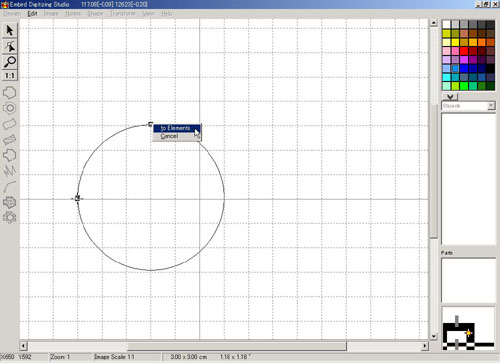Open the Objects dropdown list
The width and height of the screenshot is (500, 363).
coord(468,106)
